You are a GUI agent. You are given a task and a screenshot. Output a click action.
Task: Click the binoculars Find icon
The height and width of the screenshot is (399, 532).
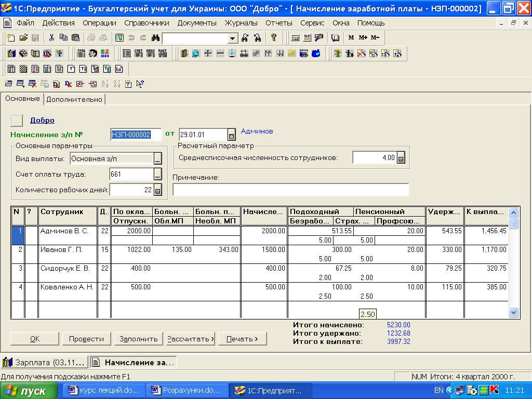(x=155, y=38)
